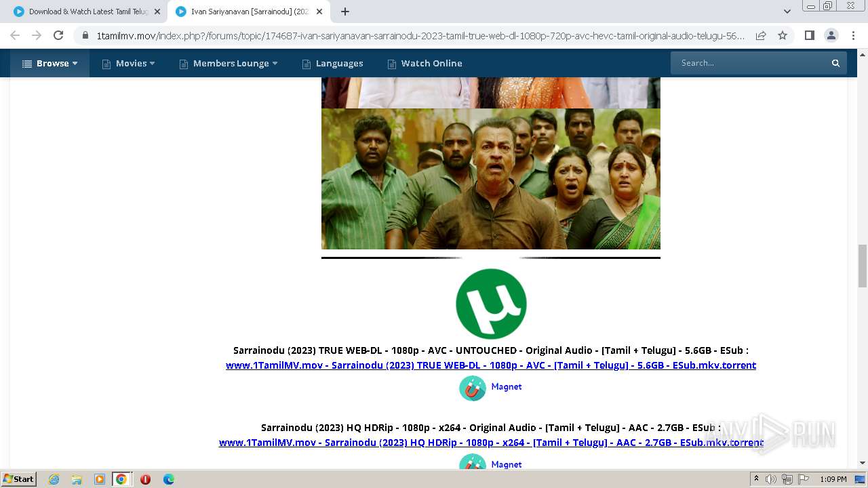This screenshot has width=868, height=488.
Task: Select the Ivan Sariyanavan [Sarrainodu] tab
Action: [250, 12]
